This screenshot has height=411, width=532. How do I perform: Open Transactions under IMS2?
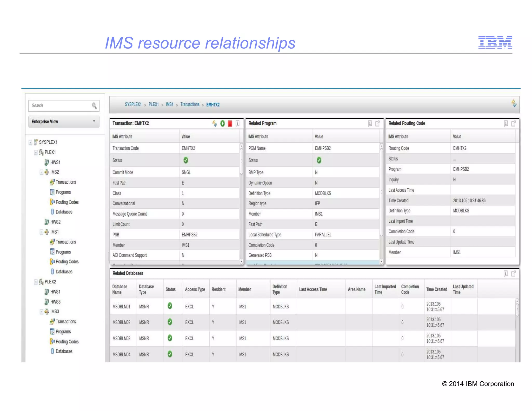(x=63, y=182)
